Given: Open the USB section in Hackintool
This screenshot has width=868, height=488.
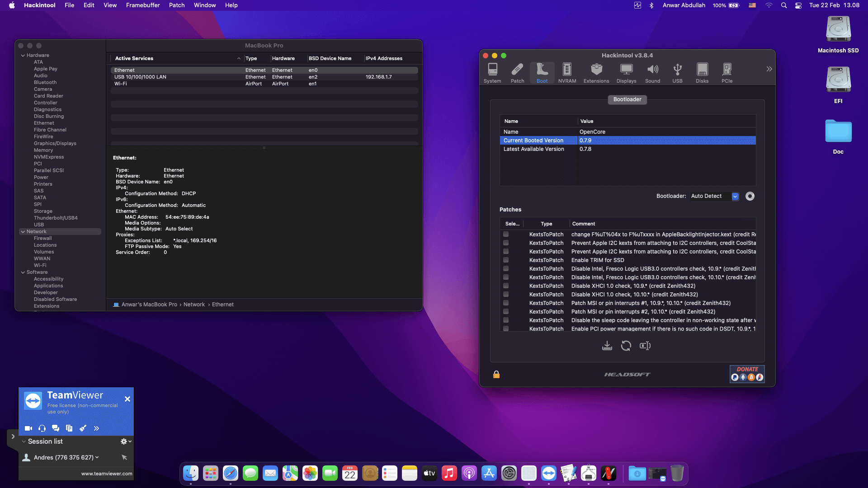Looking at the screenshot, I should pos(677,73).
